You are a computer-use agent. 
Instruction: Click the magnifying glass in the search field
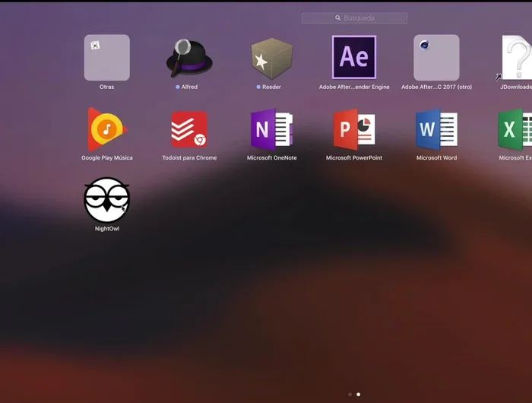(x=337, y=18)
